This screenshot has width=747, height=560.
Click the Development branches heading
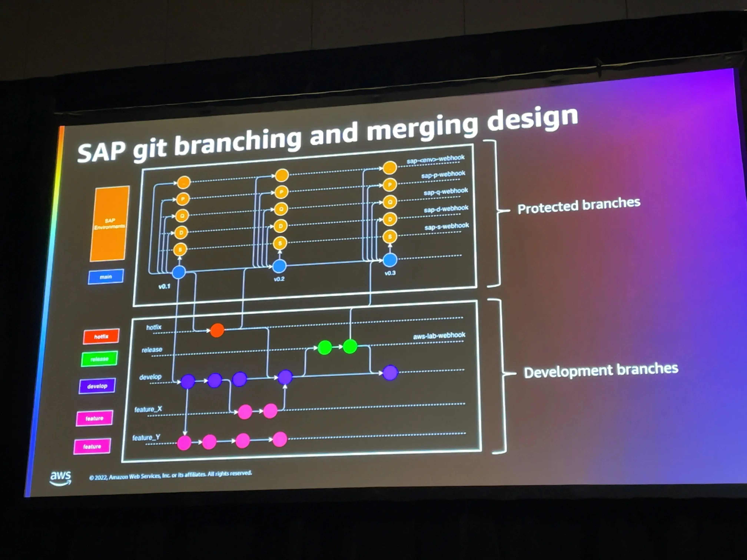click(601, 370)
